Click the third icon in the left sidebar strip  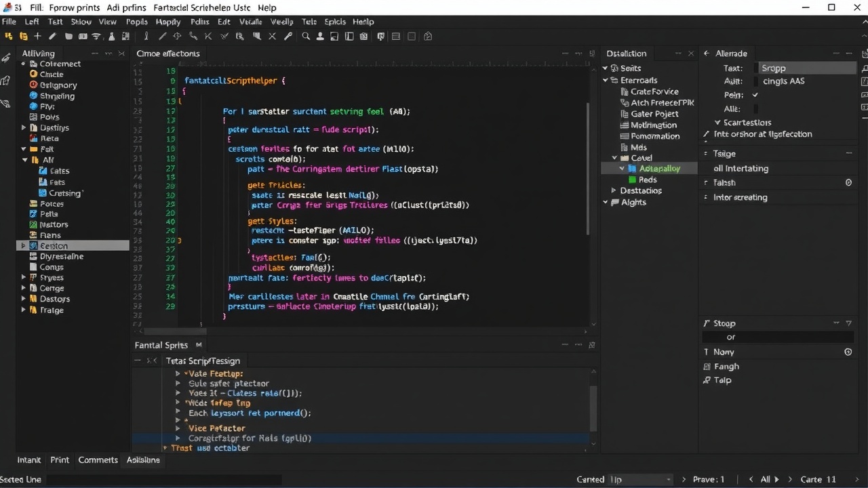[x=6, y=104]
